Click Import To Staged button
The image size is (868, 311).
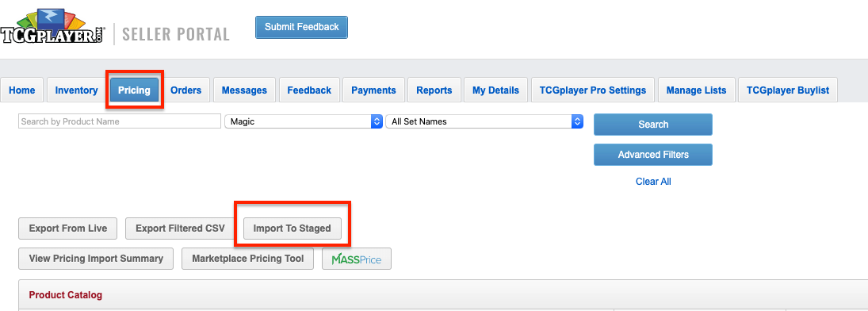click(292, 228)
